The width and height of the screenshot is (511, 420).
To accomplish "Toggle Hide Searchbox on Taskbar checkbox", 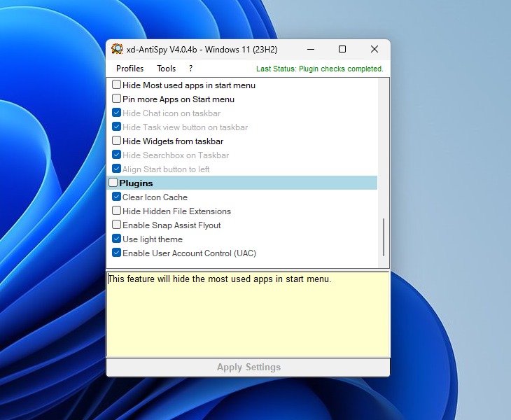I will pyautogui.click(x=117, y=155).
